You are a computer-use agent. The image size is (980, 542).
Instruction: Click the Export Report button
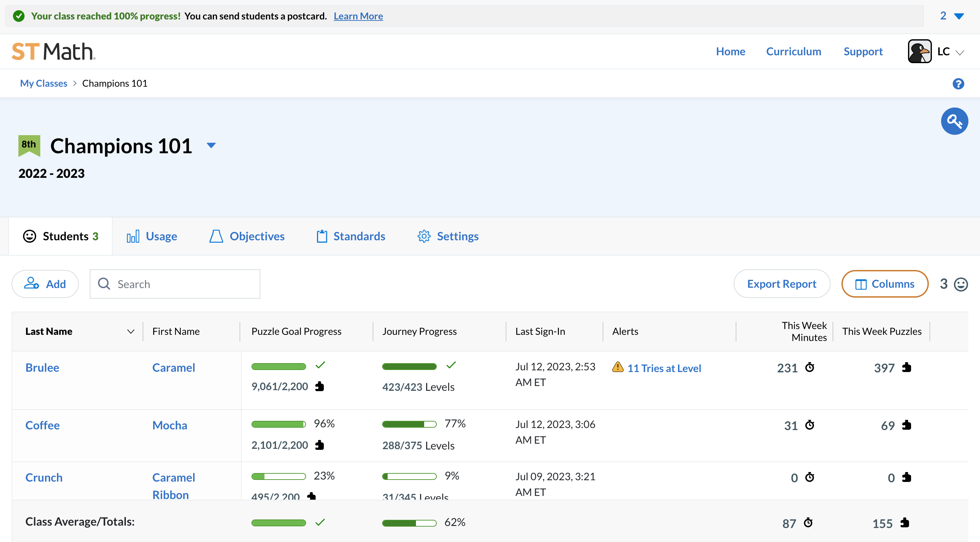pyautogui.click(x=782, y=284)
